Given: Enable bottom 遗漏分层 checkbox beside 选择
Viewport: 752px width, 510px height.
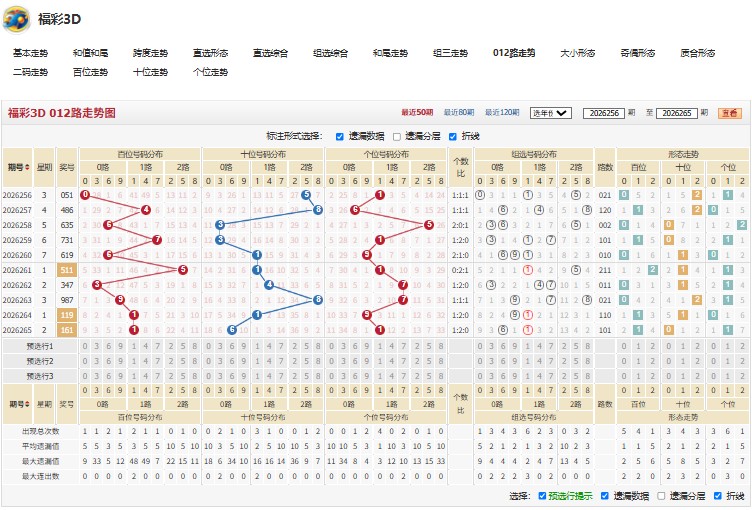Looking at the screenshot, I should pyautogui.click(x=661, y=496).
